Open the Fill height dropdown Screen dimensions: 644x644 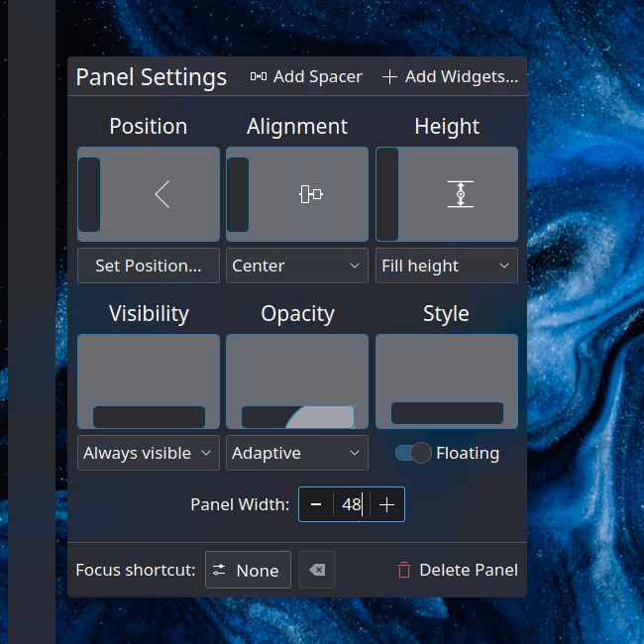pyautogui.click(x=447, y=266)
